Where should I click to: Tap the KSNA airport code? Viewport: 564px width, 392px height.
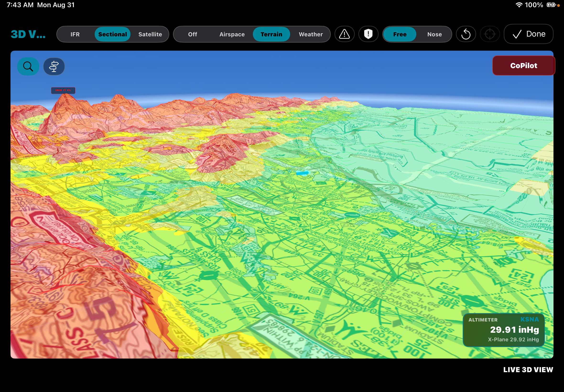(529, 319)
